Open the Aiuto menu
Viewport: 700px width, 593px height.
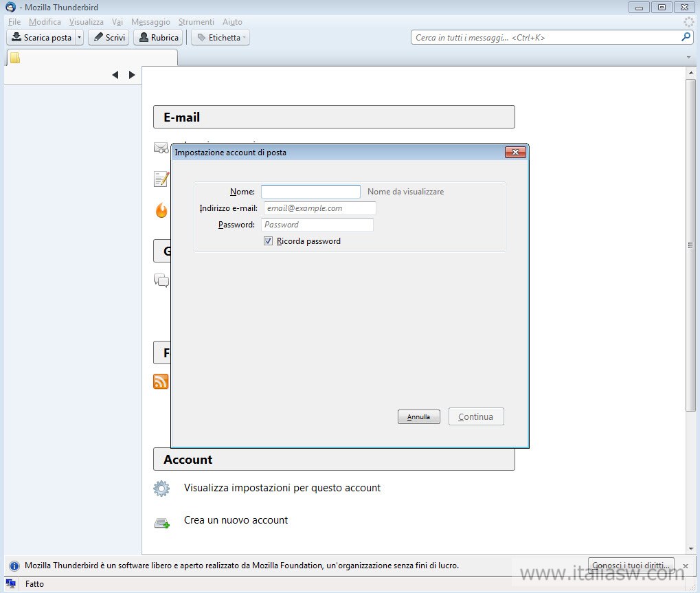[x=232, y=22]
